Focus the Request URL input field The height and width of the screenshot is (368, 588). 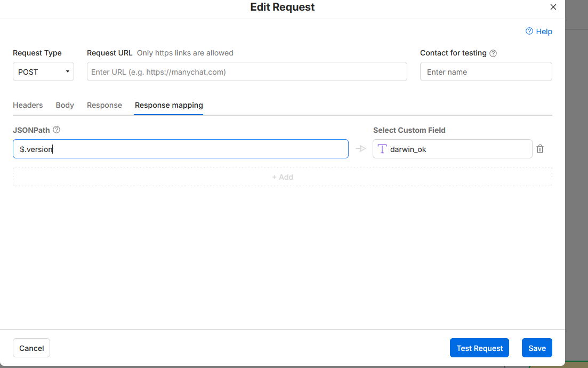pos(247,71)
